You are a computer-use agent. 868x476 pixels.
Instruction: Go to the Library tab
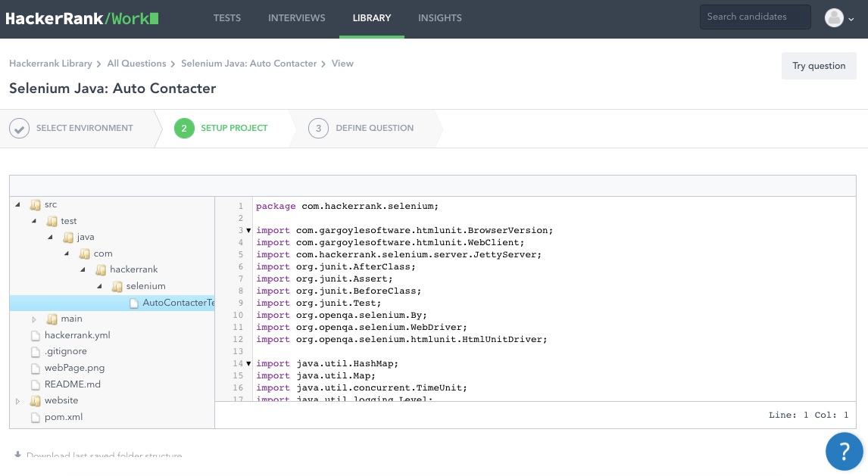point(372,18)
